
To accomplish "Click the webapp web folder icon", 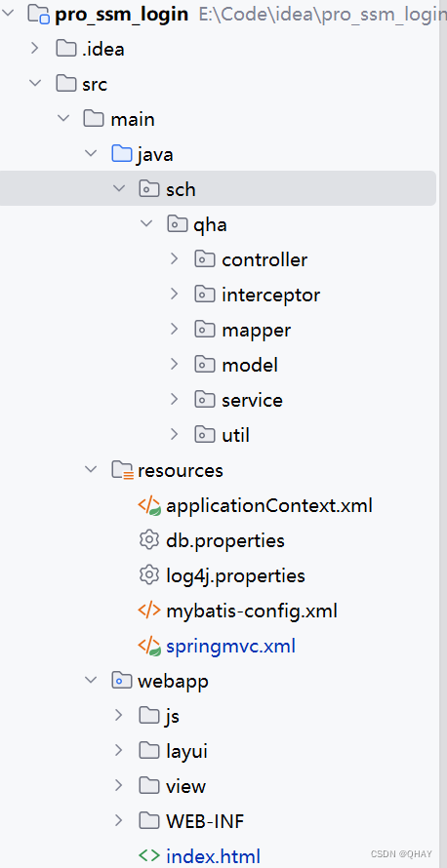I will click(x=121, y=681).
